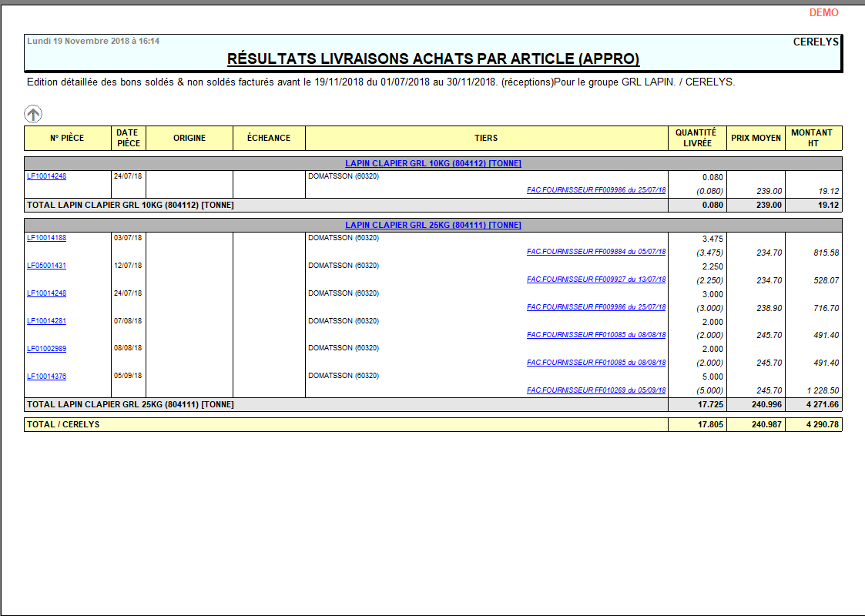Screen dimensions: 865x616
Task: Click the ÉCHEANCE column header
Action: point(269,138)
